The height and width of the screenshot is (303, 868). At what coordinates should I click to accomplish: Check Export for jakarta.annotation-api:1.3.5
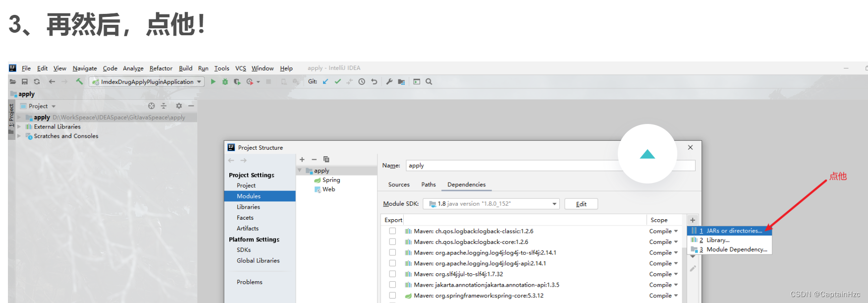point(392,285)
